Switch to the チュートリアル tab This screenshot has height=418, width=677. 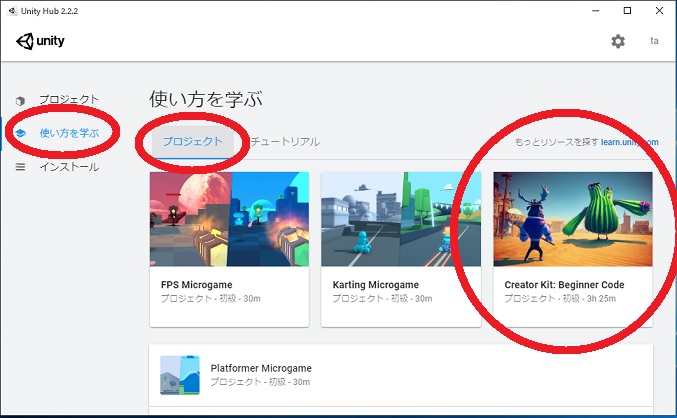pos(285,142)
